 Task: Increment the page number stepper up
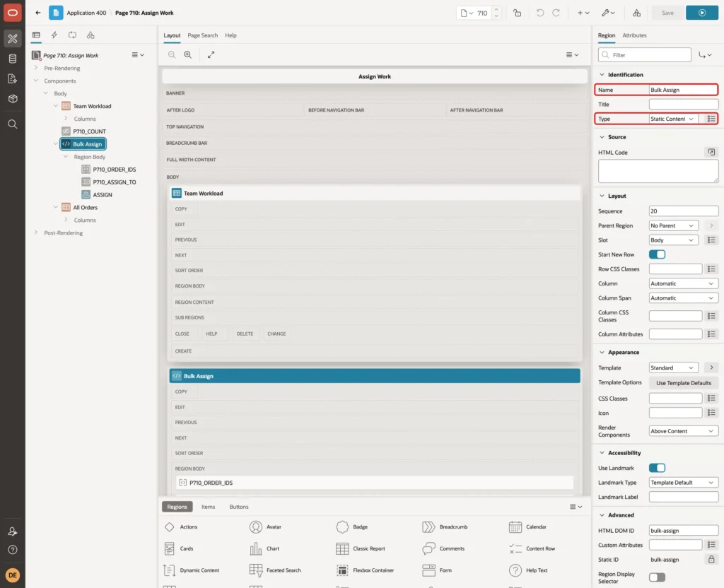click(x=496, y=10)
